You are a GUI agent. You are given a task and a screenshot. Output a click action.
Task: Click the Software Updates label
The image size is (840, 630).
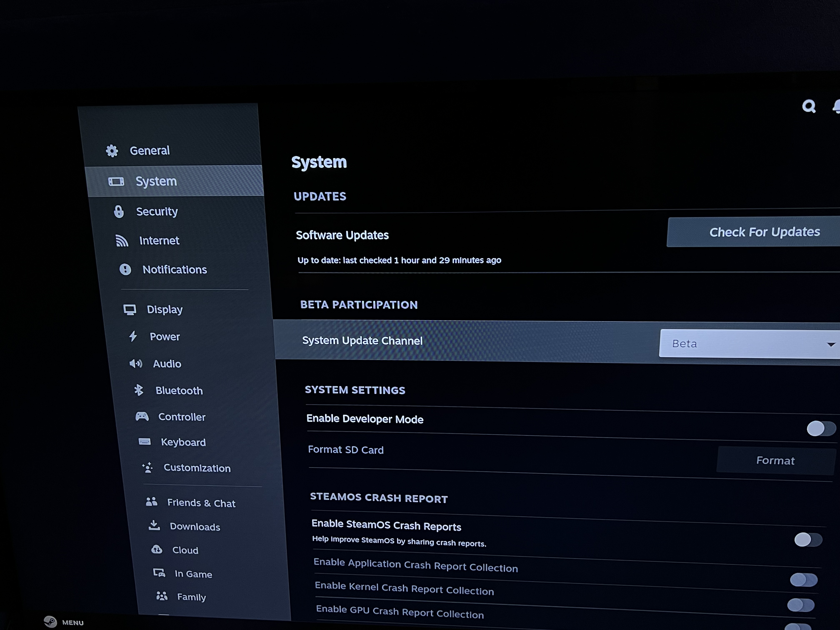pyautogui.click(x=342, y=235)
